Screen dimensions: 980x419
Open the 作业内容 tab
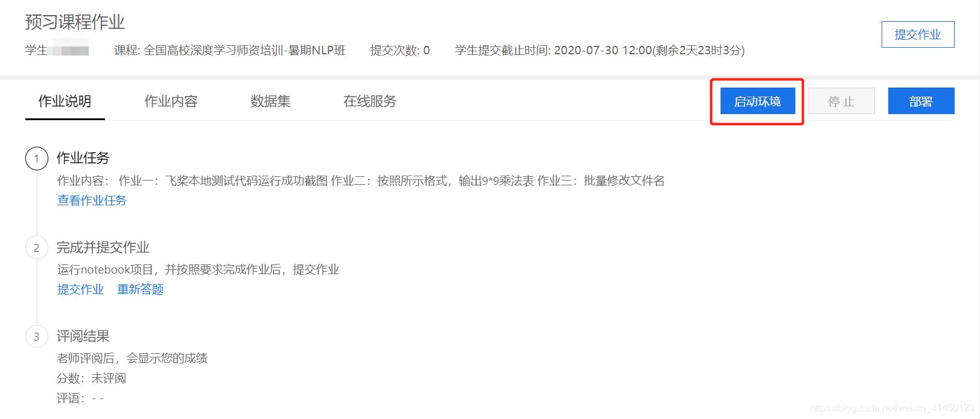[x=171, y=101]
